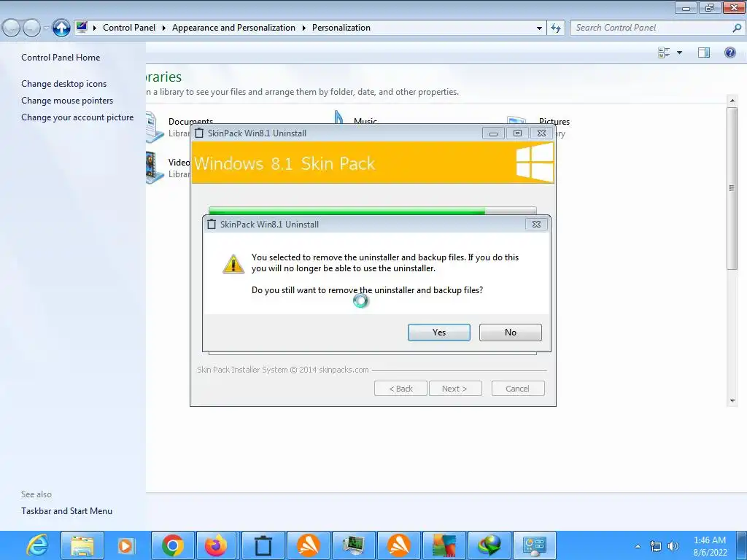Switch to the trash bin uninstaller taskbar icon
747x560 pixels.
point(263,545)
